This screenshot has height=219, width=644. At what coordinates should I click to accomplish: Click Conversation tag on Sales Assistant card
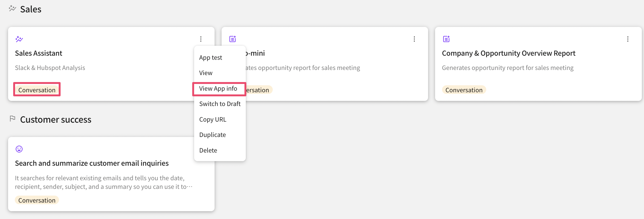[x=37, y=90]
